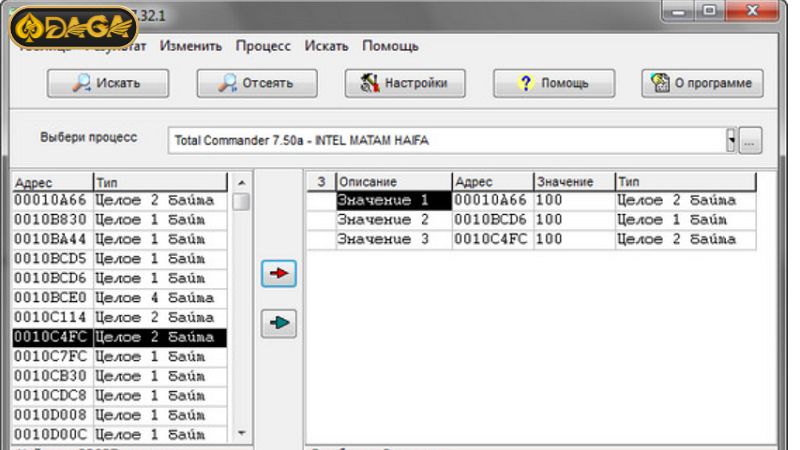The image size is (800, 450).
Task: Select the Значение 3 description cell
Action: click(394, 239)
